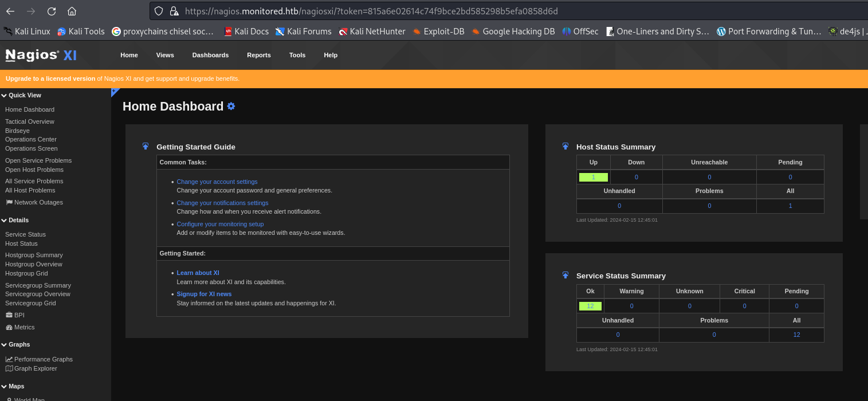Open the Kali Docs bookmark
Screen dimensions: 868x401
(x=246, y=32)
